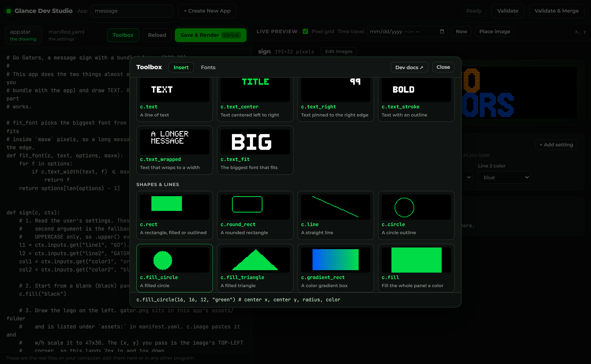Choose the c.circle outline card
Viewport: 591px width, 364px height.
(x=416, y=215)
